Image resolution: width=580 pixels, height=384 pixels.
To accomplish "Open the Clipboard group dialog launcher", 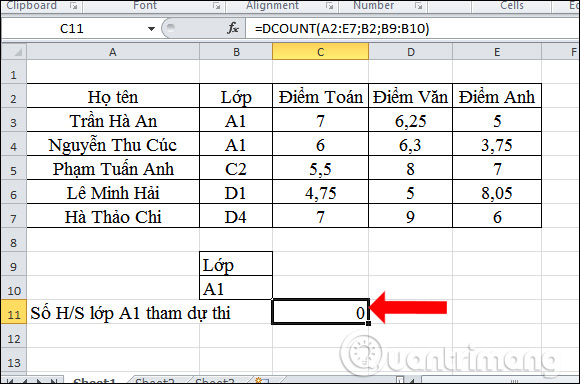I will click(74, 6).
